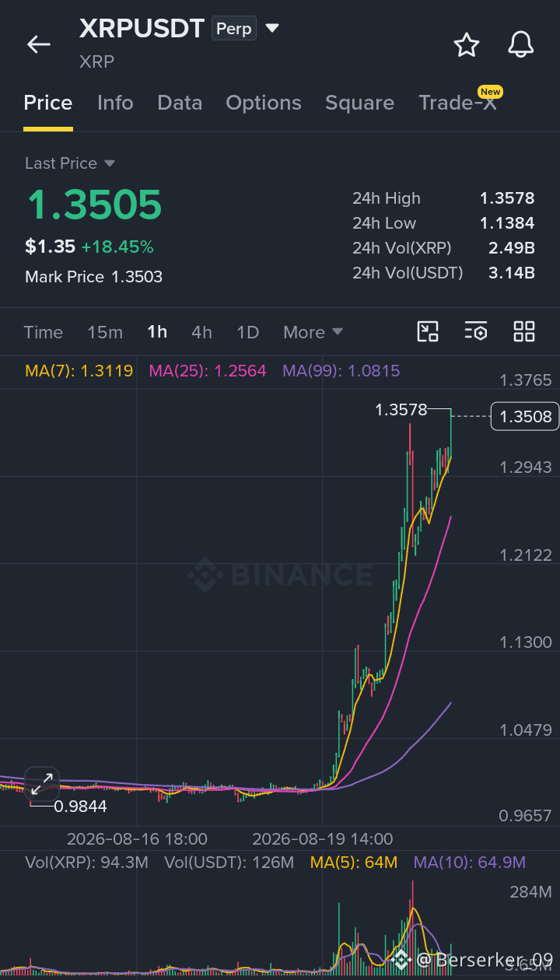Tap the 2026-08-16 18:00 time label
This screenshot has width=560, height=980.
click(x=137, y=839)
